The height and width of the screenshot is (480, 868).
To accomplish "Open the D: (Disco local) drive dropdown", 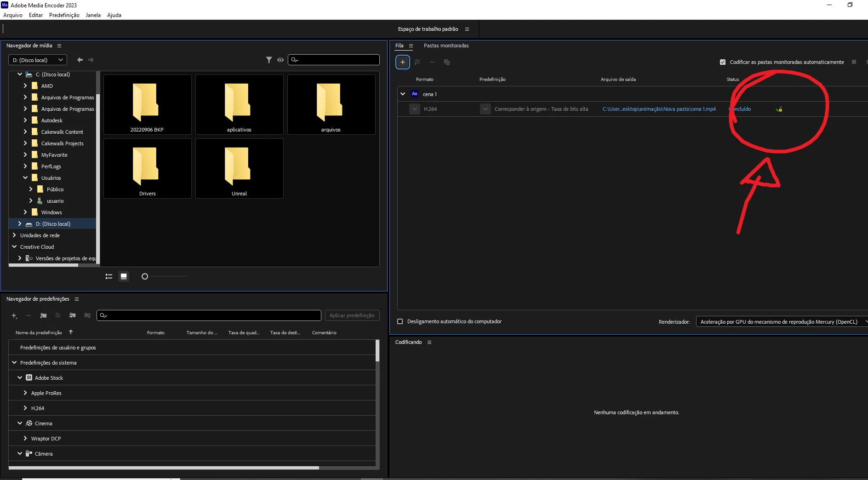I will pyautogui.click(x=38, y=60).
